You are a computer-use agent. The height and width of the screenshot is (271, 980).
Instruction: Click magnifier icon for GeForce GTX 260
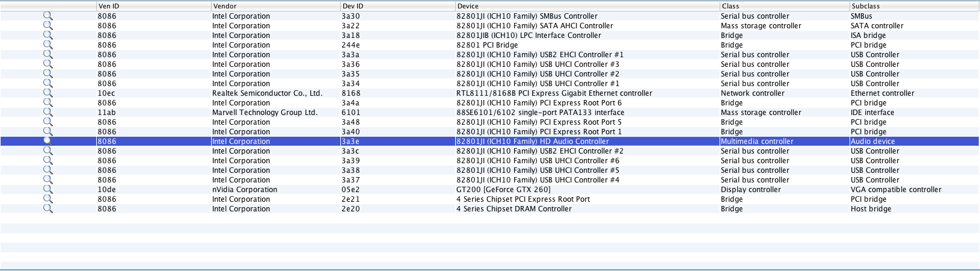[x=47, y=190]
